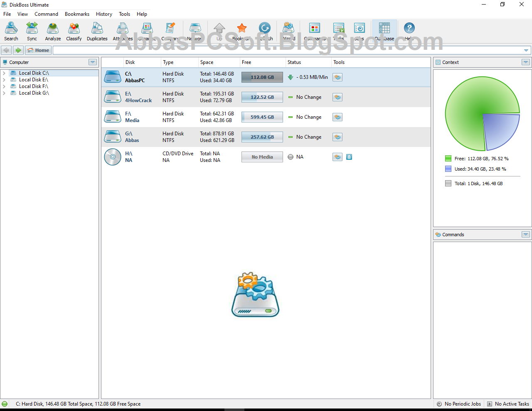Open tools for the H:\ CD/DVD drive
Screen dimensions: 532x411
337,157
